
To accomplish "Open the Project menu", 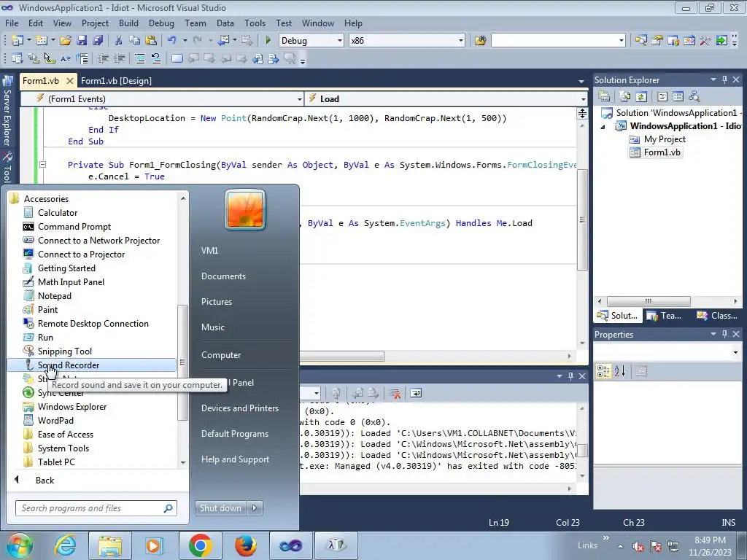I will 95,23.
